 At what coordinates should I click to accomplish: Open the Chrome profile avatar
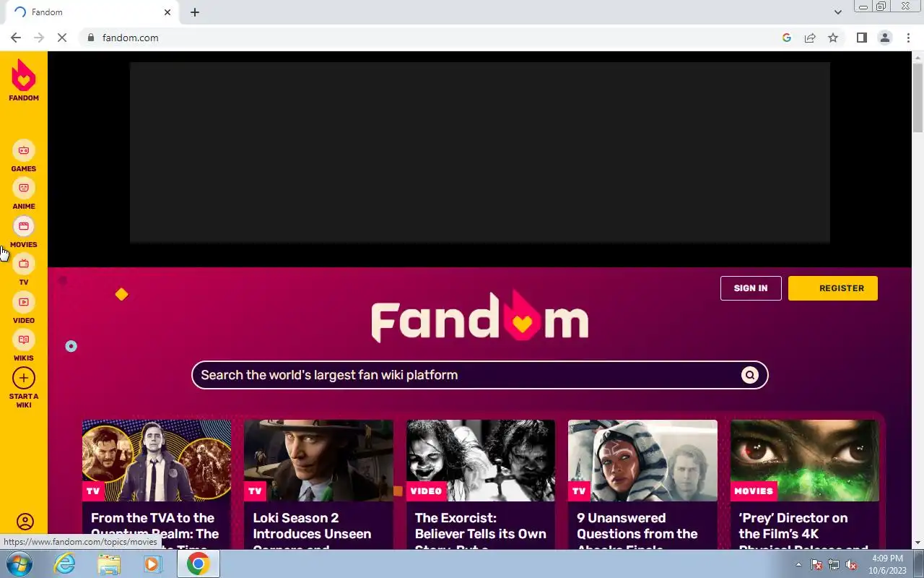884,38
